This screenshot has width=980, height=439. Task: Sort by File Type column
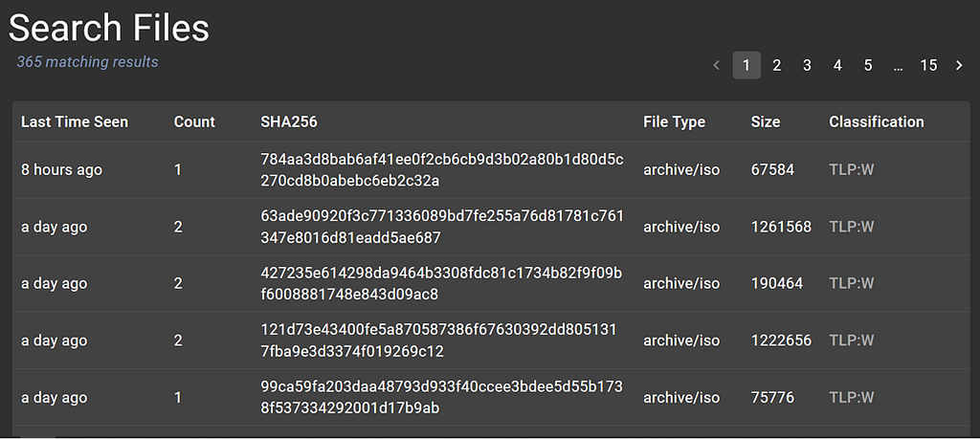[674, 121]
